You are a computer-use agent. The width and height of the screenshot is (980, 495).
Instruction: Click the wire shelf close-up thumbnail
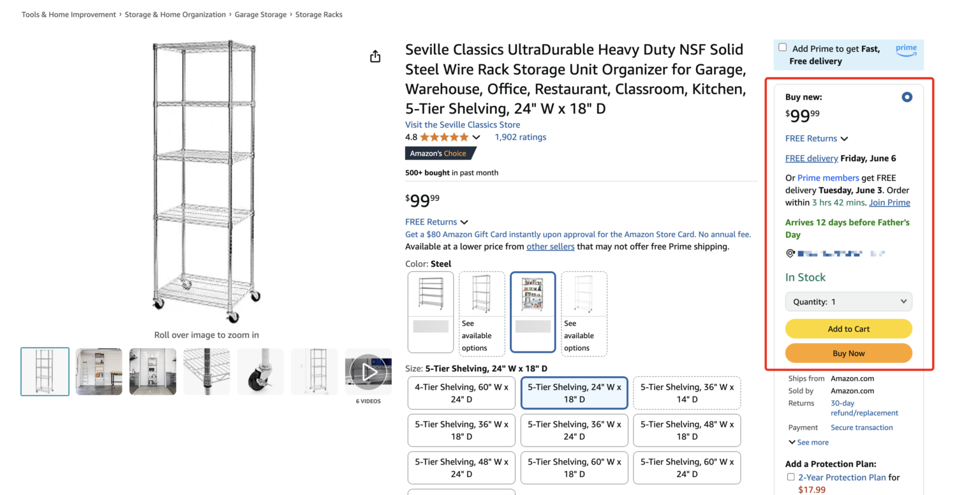coord(207,371)
